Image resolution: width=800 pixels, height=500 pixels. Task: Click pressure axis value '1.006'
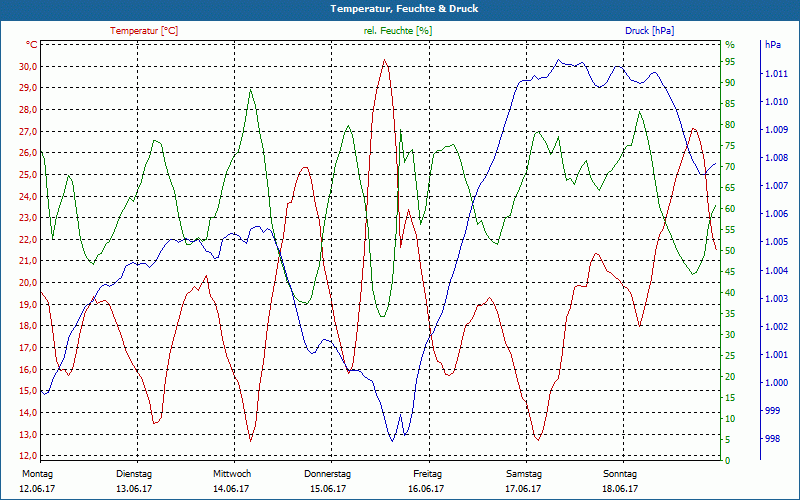776,214
